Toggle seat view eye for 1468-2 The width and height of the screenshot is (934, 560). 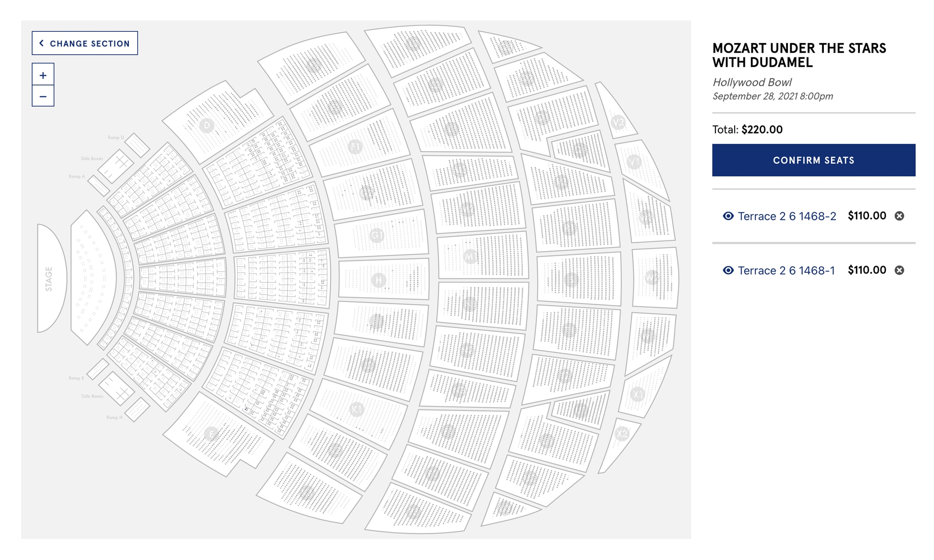(728, 216)
